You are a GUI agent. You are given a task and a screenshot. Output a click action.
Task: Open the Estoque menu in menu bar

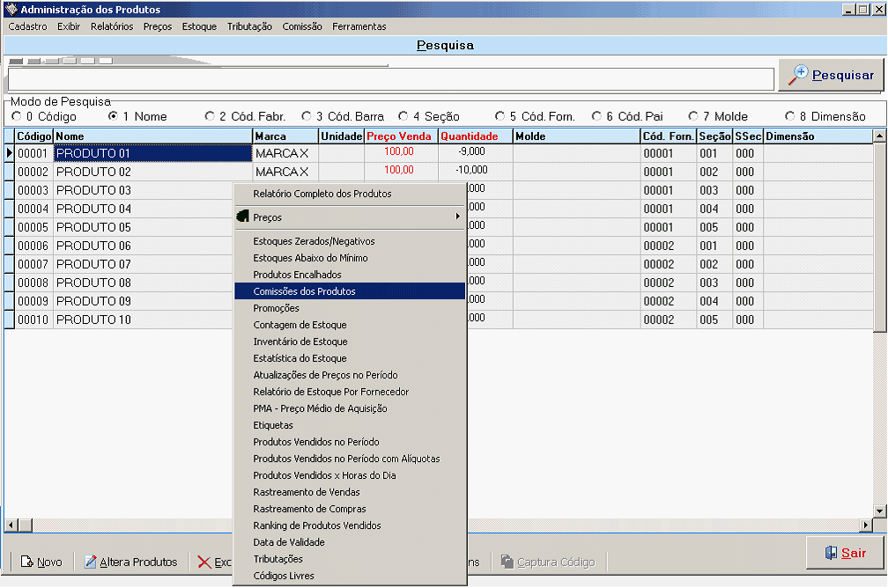pos(199,26)
